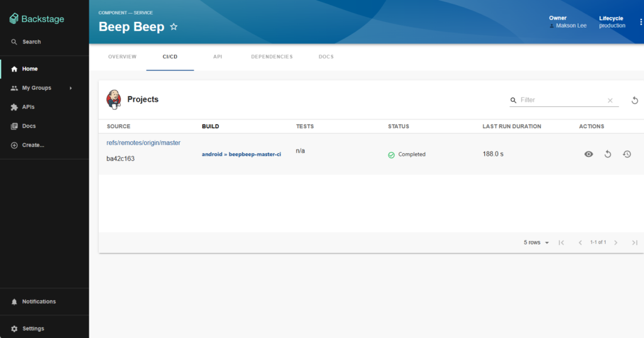Expand the My Groups submenu
This screenshot has width=644, height=338.
(x=70, y=88)
